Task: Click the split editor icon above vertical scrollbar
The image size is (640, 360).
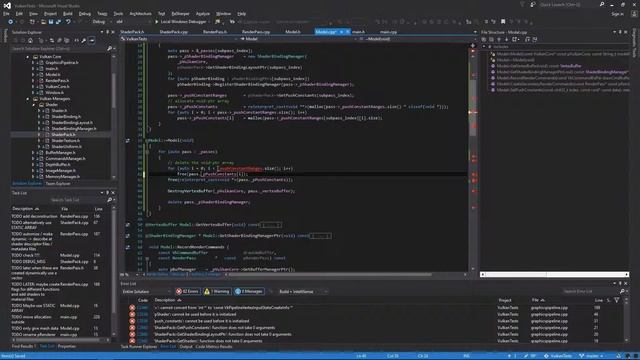Action: click(473, 45)
